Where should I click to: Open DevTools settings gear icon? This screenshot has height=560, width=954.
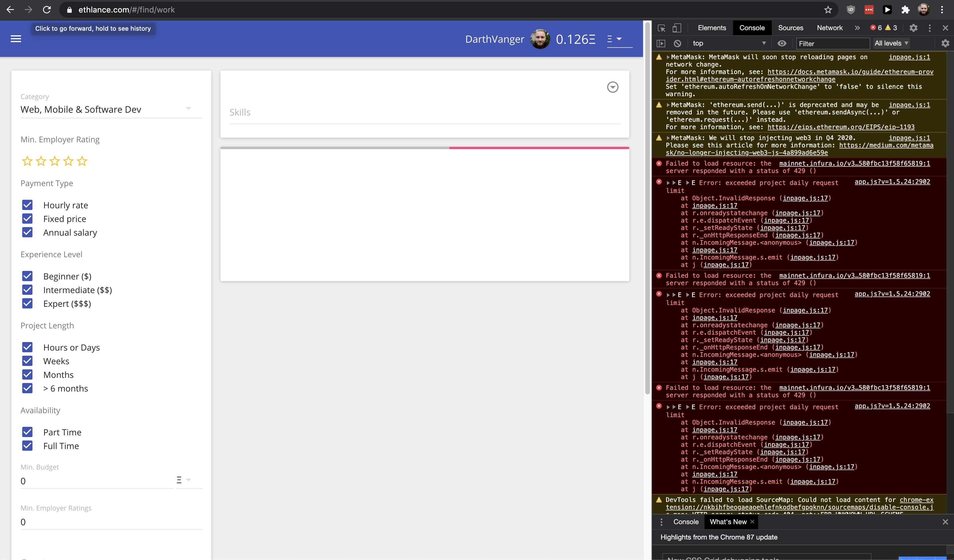(913, 28)
